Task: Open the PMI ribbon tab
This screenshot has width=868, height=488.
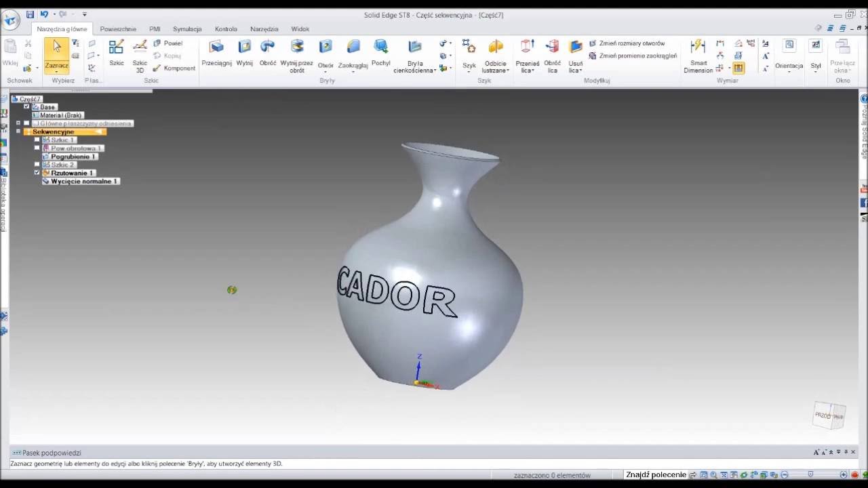Action: click(155, 29)
